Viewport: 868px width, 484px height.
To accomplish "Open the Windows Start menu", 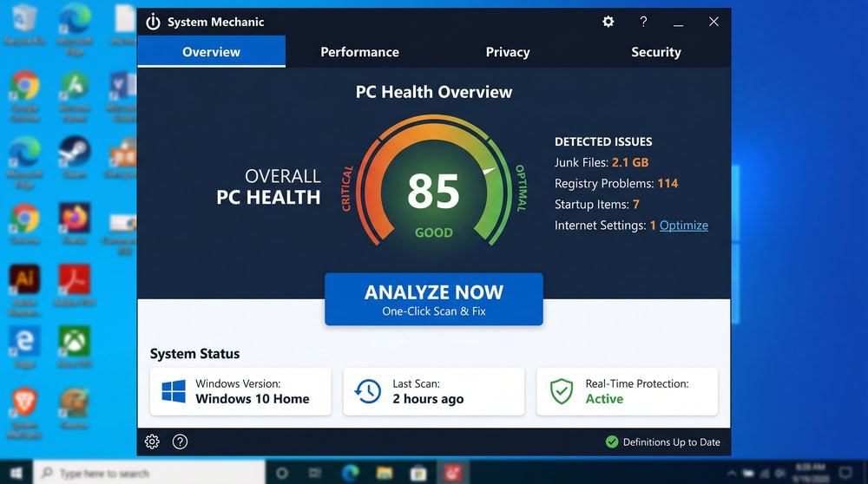I will pos(16,473).
